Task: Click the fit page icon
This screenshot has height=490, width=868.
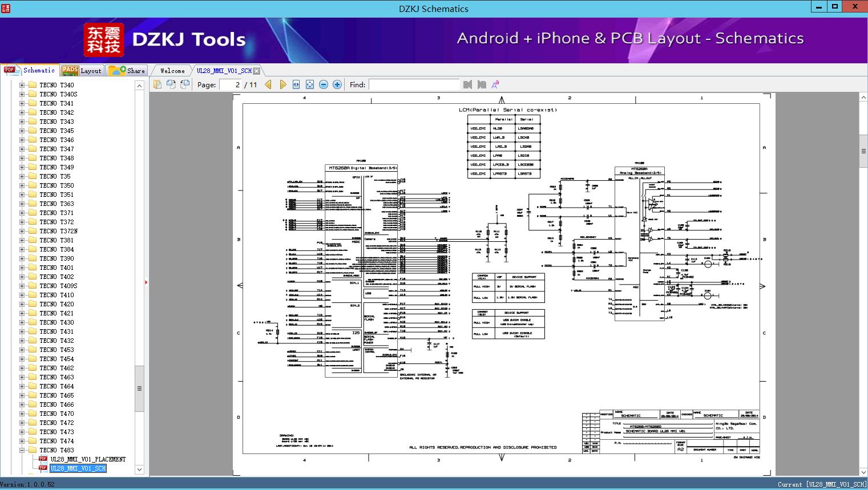Action: [x=310, y=84]
